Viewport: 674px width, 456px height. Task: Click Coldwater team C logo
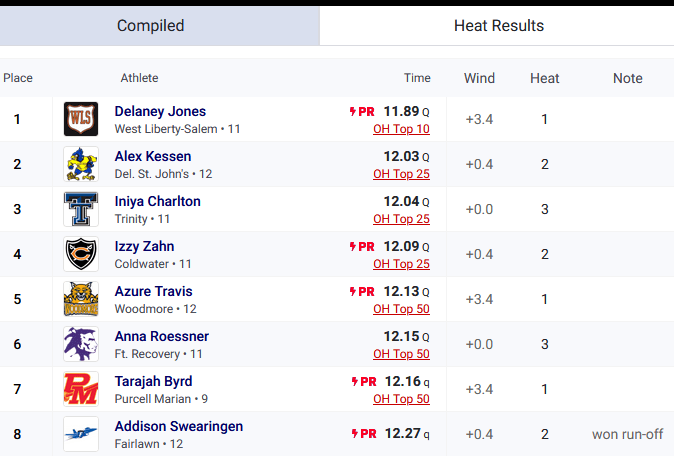click(80, 255)
